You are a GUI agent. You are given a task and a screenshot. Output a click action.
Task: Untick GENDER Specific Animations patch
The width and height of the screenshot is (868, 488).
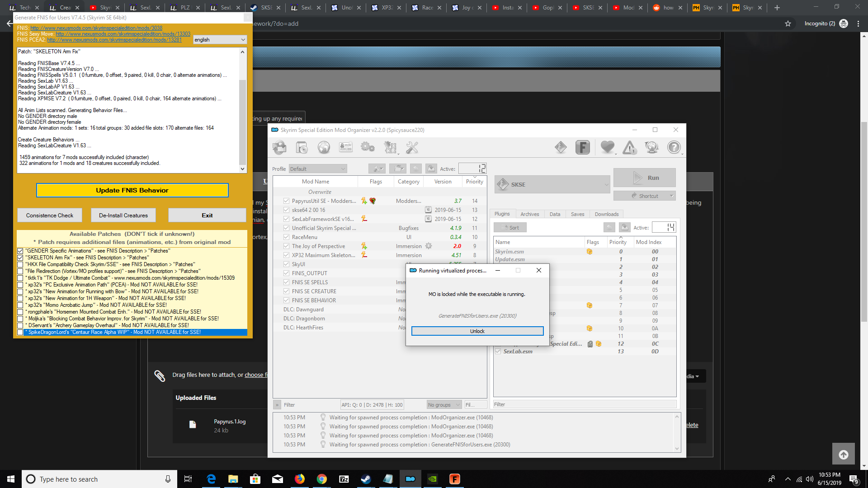tap(20, 251)
